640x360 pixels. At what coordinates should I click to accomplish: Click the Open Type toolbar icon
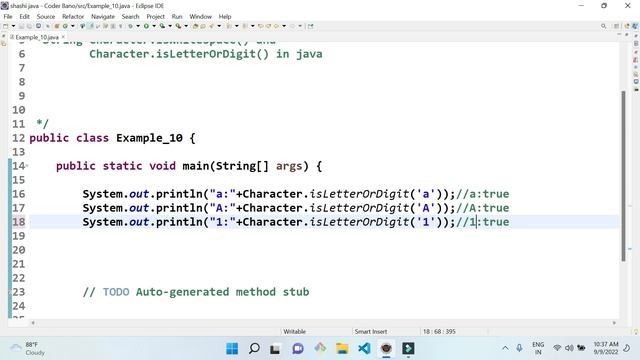(195, 26)
